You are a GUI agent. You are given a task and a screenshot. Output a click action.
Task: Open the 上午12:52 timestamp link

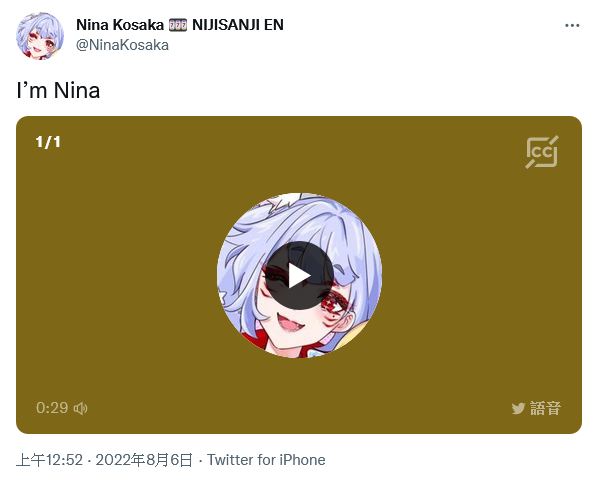point(49,460)
